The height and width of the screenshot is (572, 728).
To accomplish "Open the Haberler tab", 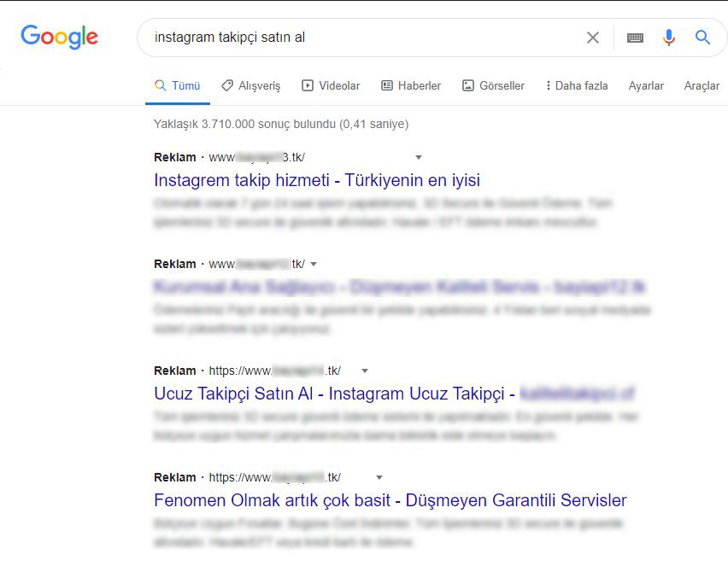I will click(x=411, y=86).
